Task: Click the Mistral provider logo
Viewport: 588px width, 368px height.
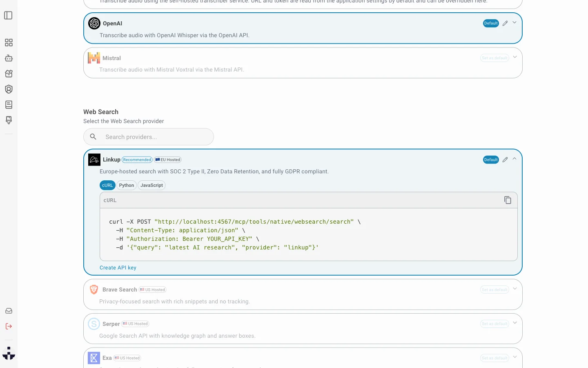Action: [x=94, y=58]
